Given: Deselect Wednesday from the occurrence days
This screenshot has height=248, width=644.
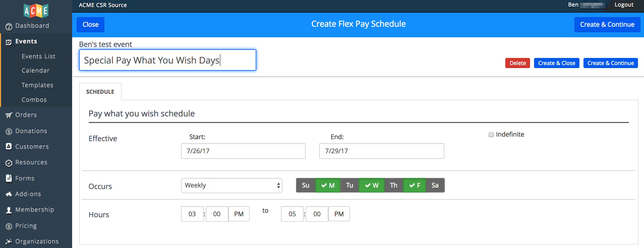Looking at the screenshot, I should 371,185.
